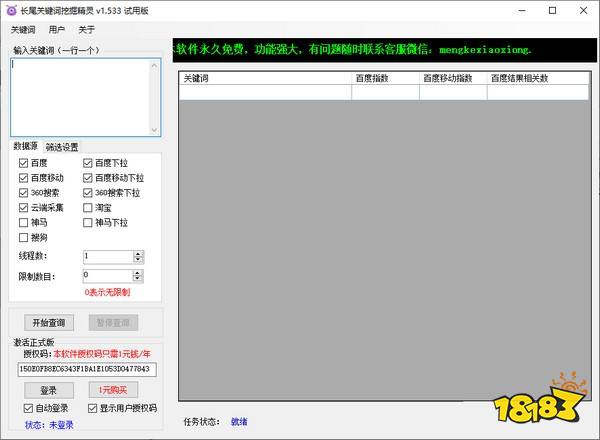Click the 百度结果相关数 column header
This screenshot has width=600, height=440.
[538, 78]
